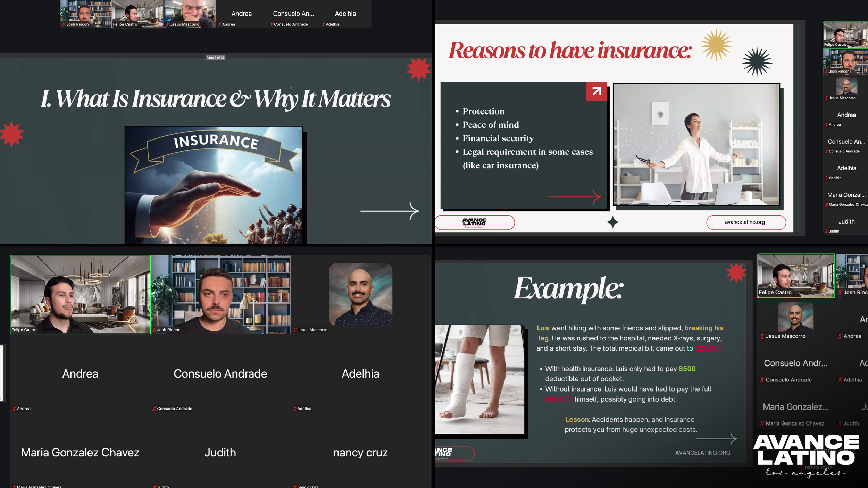Click the broken leg cast photo
Viewport: 868px width, 488px height.
[480, 379]
